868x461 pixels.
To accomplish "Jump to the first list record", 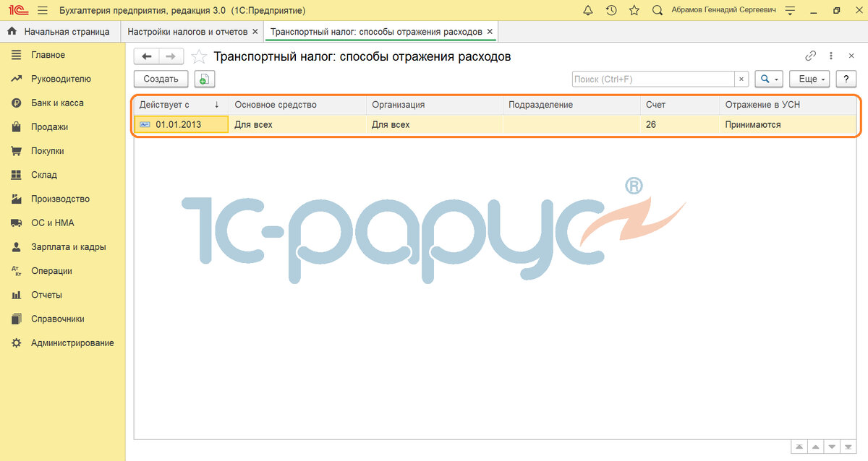I will [799, 447].
